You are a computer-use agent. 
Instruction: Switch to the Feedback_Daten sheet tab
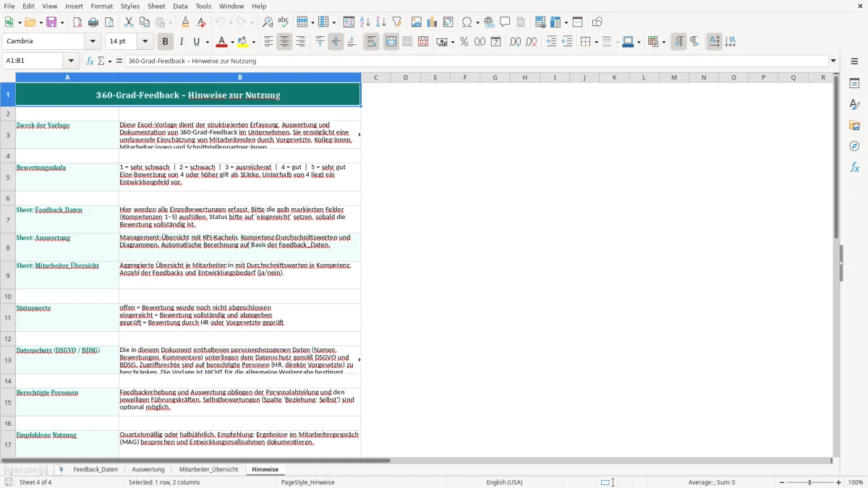[95, 469]
